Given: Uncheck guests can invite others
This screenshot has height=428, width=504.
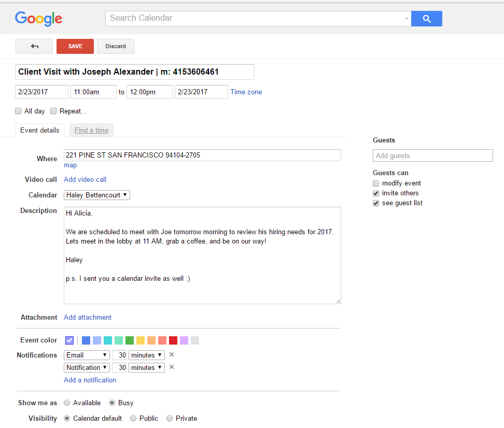Looking at the screenshot, I should [376, 193].
